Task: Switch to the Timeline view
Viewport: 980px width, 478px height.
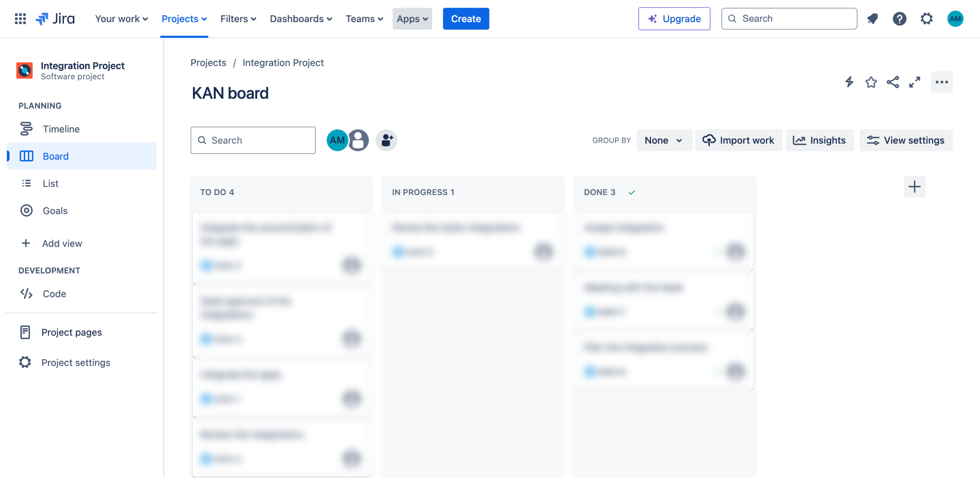Action: (61, 129)
